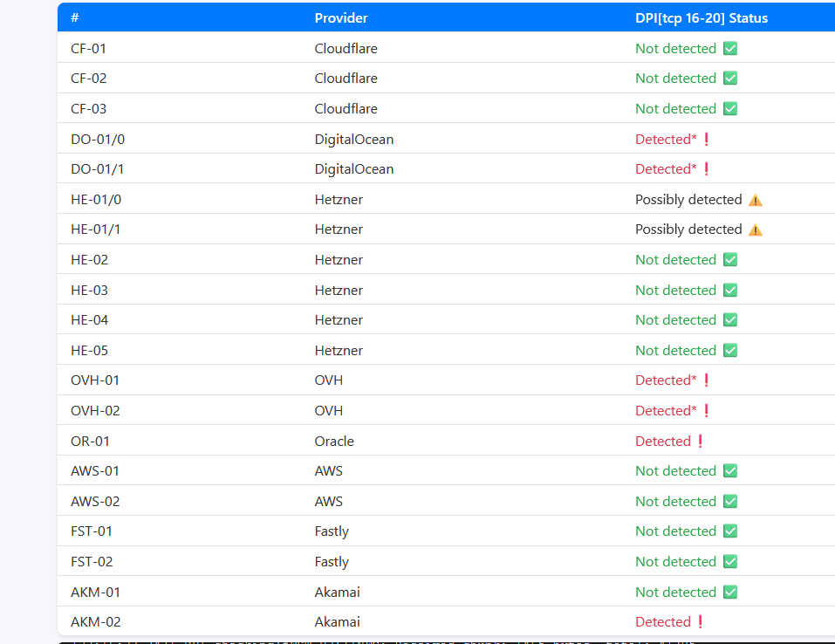835x644 pixels.
Task: Click 'AWS' provider in AWS-01 row
Action: [329, 471]
